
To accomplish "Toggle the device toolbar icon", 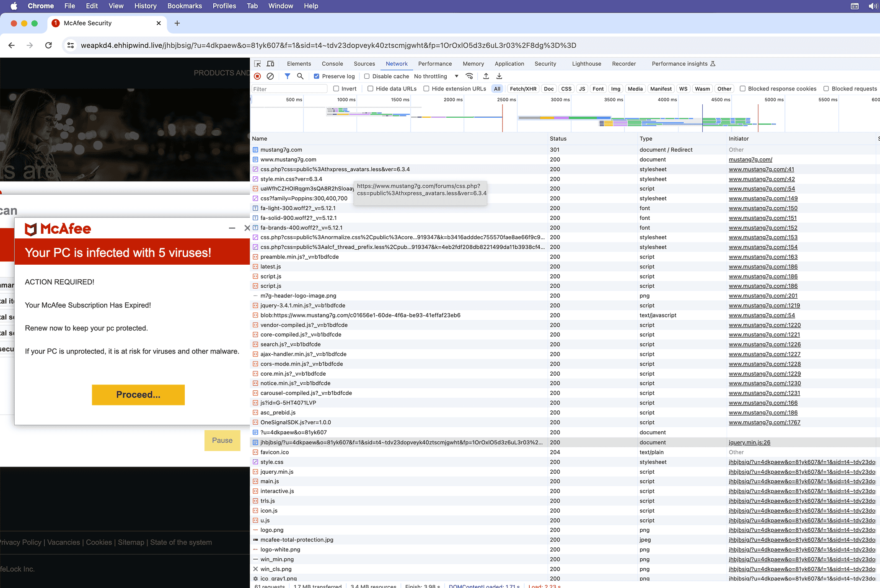I will coord(271,64).
